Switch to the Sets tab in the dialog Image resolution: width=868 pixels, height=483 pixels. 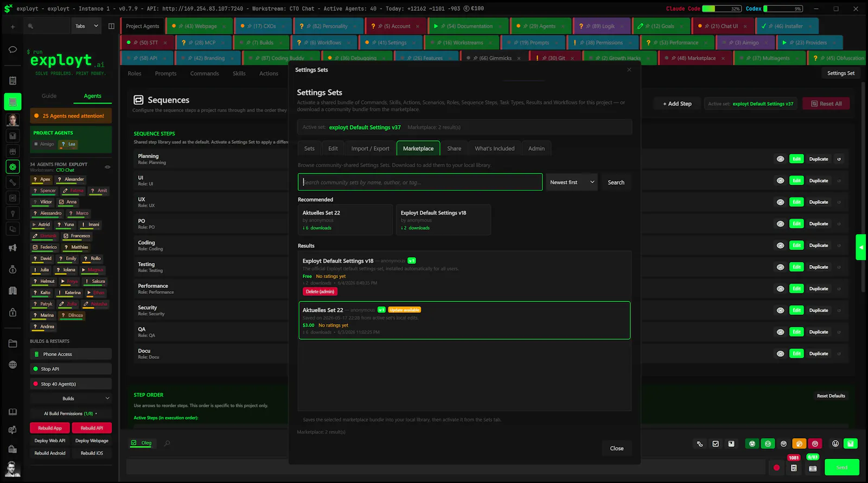click(309, 149)
